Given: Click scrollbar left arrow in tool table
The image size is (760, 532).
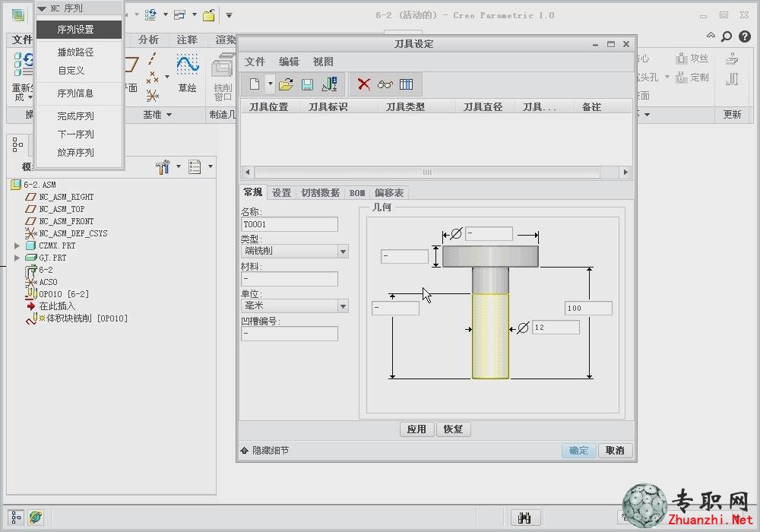Looking at the screenshot, I should (248, 172).
